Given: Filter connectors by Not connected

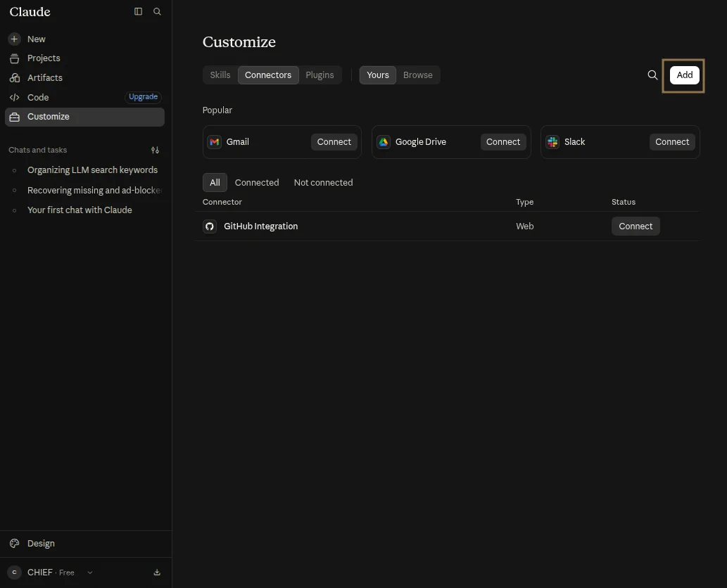Looking at the screenshot, I should (323, 183).
